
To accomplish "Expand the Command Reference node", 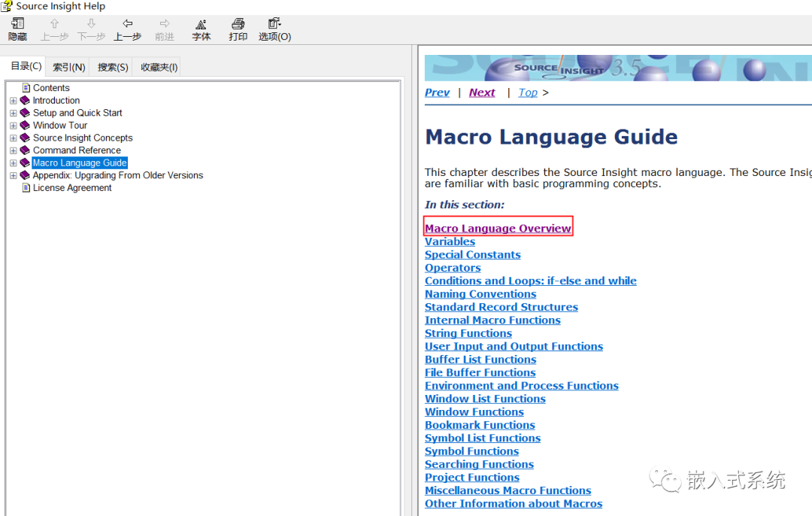I will 14,150.
